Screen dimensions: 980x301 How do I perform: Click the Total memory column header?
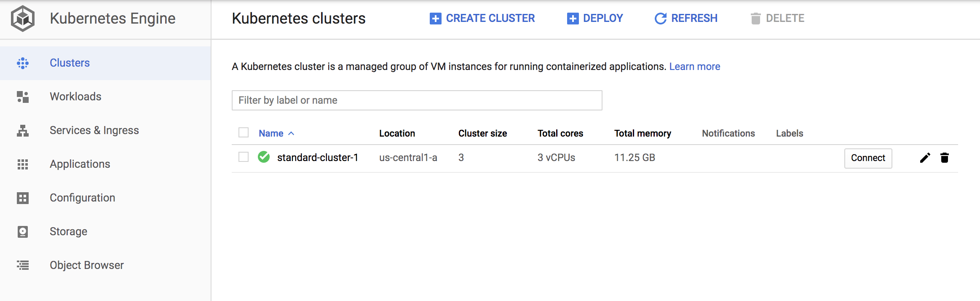coord(643,133)
